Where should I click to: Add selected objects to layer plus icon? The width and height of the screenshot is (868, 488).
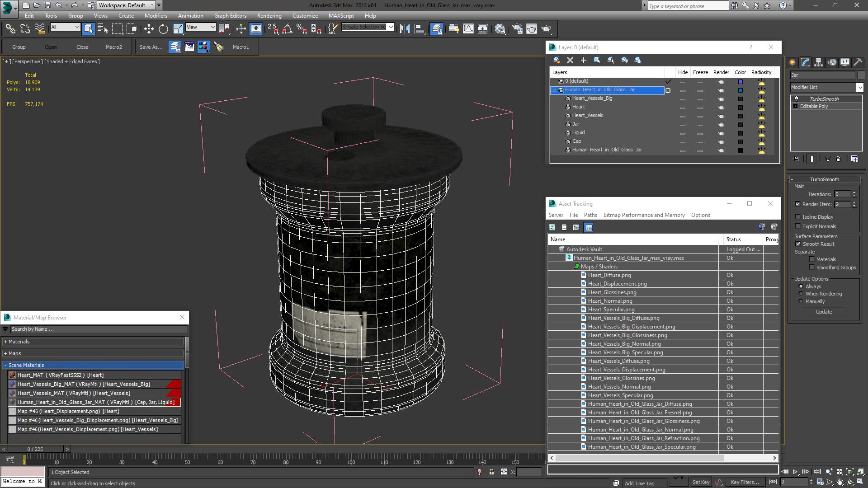pyautogui.click(x=584, y=60)
